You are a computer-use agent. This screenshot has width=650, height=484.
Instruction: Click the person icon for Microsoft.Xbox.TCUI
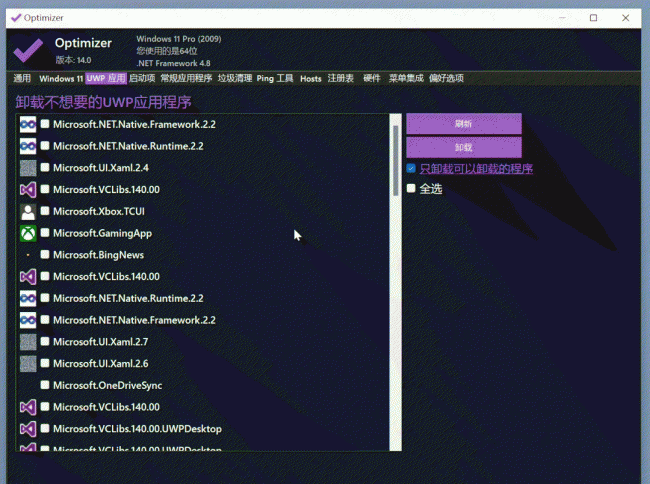point(28,211)
